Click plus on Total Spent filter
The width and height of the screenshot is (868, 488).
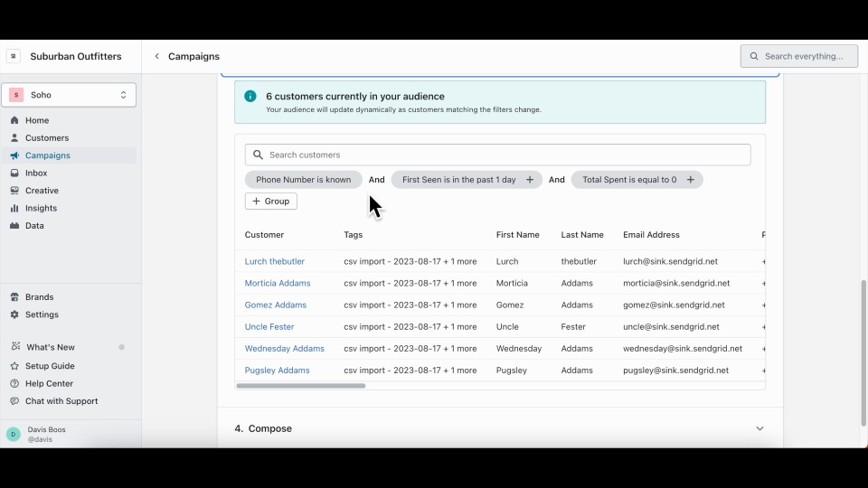(691, 180)
